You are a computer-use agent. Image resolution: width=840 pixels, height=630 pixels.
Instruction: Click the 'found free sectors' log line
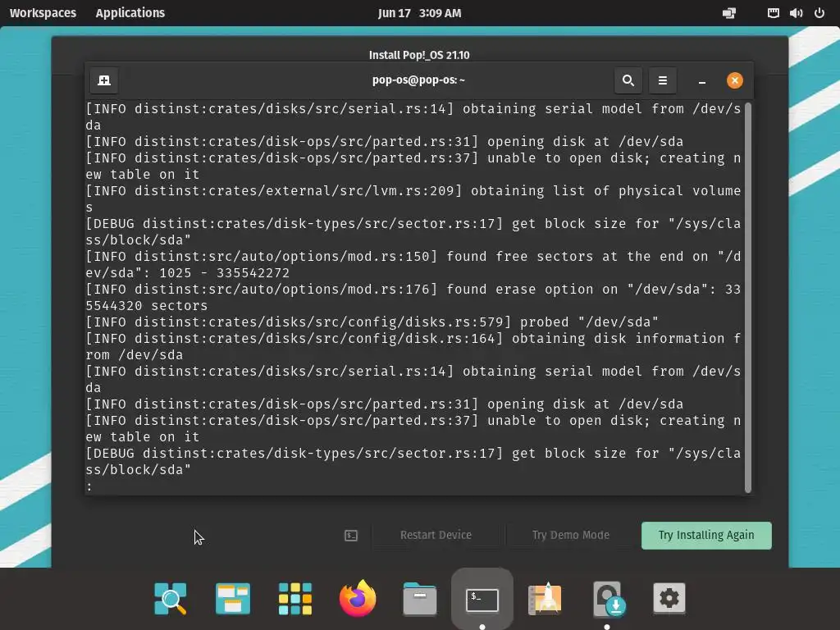click(x=413, y=265)
